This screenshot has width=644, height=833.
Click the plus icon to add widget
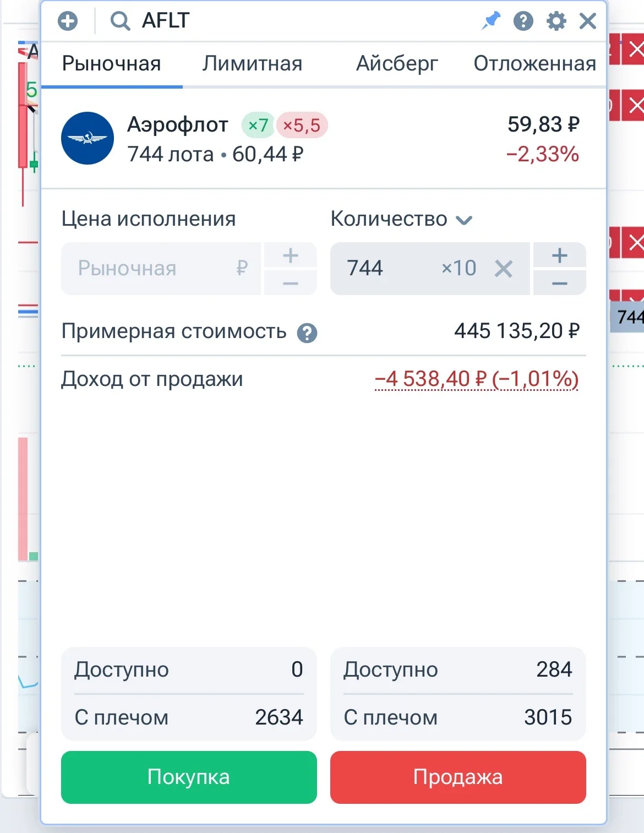[x=68, y=21]
